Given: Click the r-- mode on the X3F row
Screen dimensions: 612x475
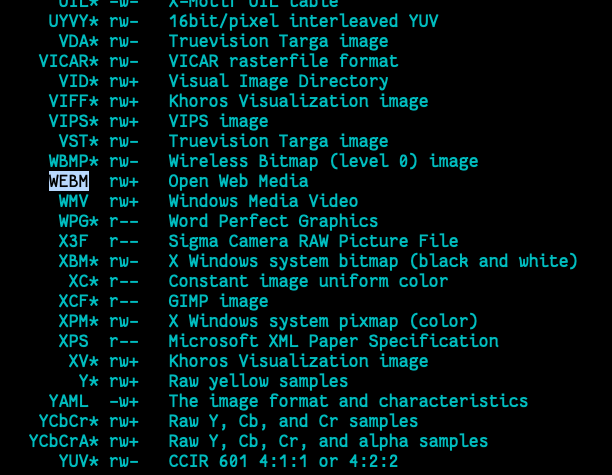Looking at the screenshot, I should click(124, 242).
